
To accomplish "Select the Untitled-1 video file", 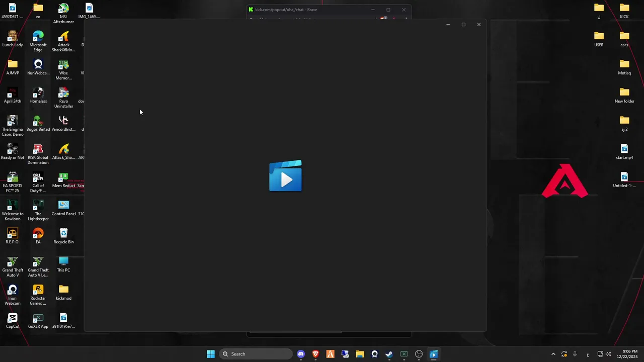I will tap(624, 180).
